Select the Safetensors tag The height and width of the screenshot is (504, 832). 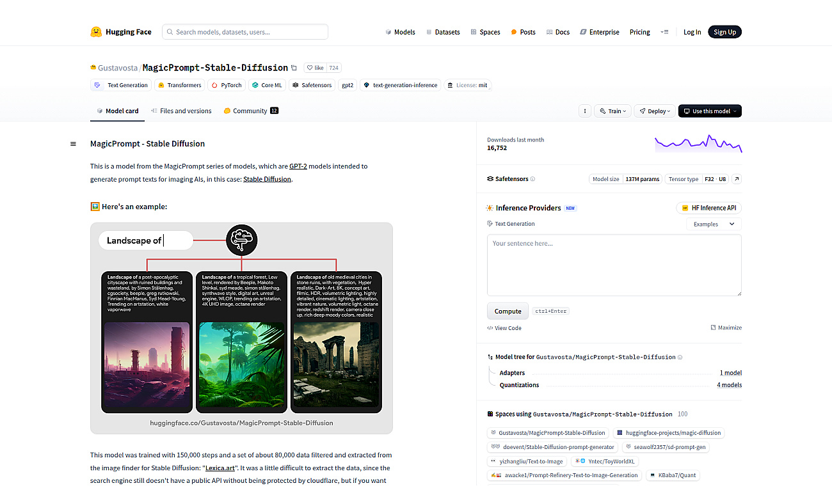tap(312, 85)
